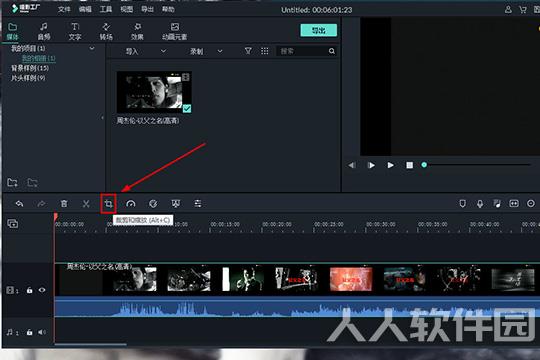Switch to the 转场 transitions tab
The image size is (540, 360).
click(x=106, y=31)
